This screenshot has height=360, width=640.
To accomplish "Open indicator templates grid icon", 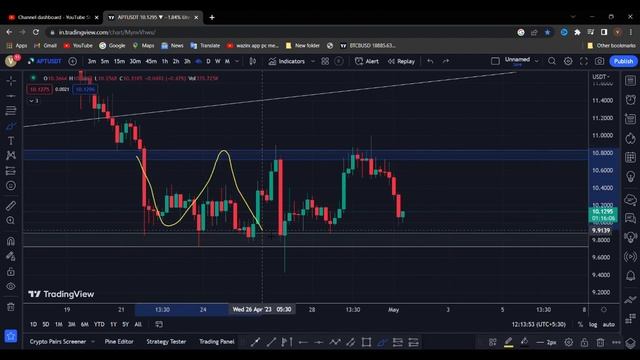I will coord(325,61).
